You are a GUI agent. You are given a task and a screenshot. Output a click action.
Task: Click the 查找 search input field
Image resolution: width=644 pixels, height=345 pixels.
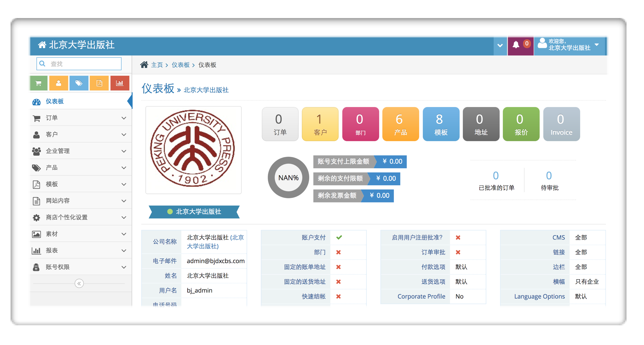(79, 64)
